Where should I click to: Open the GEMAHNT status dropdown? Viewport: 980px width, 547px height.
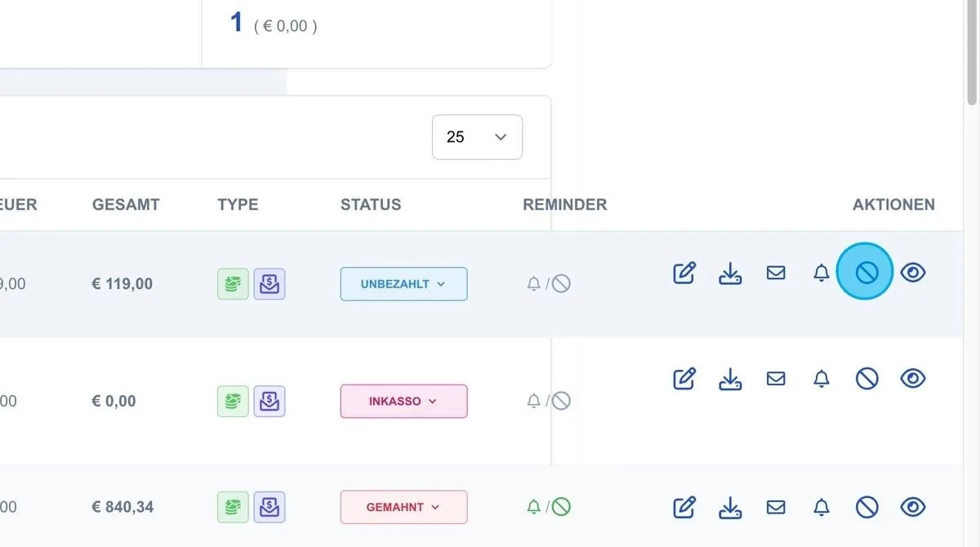(x=403, y=507)
